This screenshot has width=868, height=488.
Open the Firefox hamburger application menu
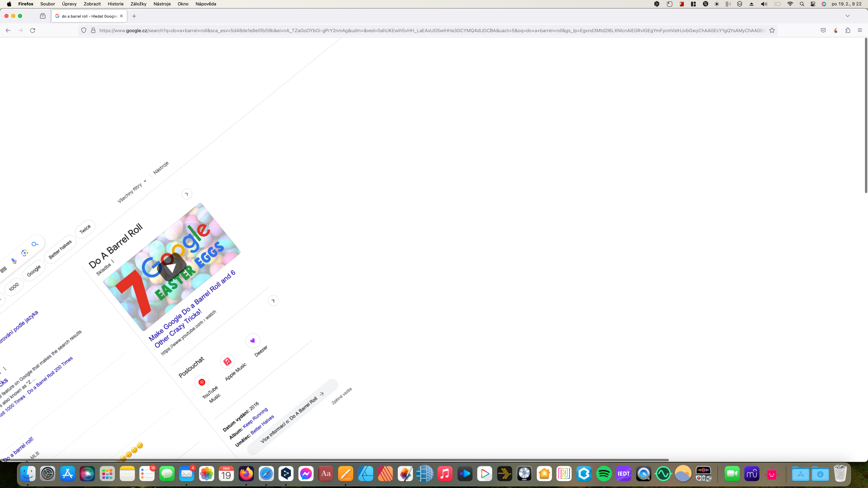[x=860, y=30]
